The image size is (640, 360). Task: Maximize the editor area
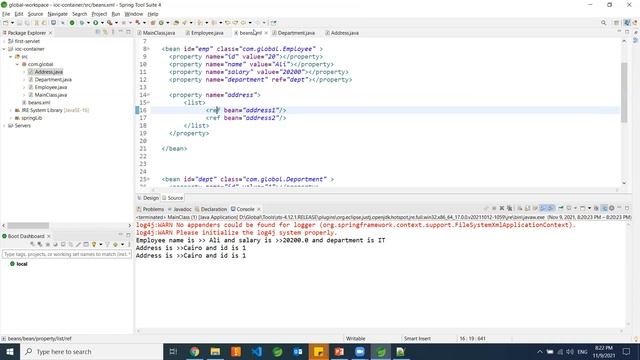(627, 32)
